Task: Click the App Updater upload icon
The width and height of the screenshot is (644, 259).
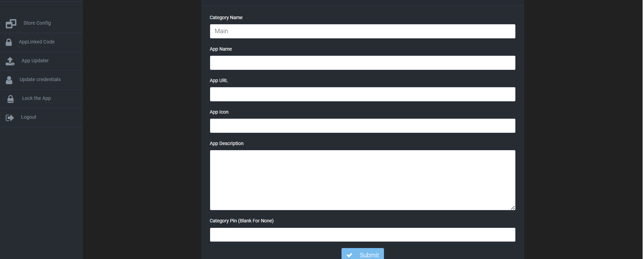Action: pos(10,61)
